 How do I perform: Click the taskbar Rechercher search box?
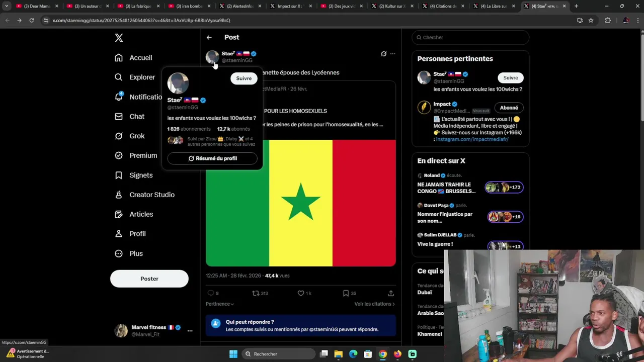(278, 354)
